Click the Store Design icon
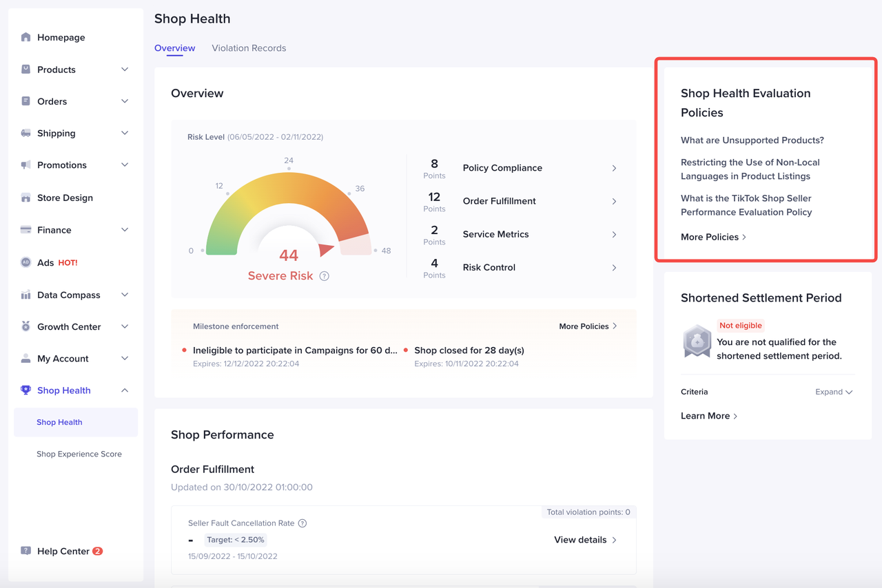Screen dimensions: 882x588 (25, 198)
